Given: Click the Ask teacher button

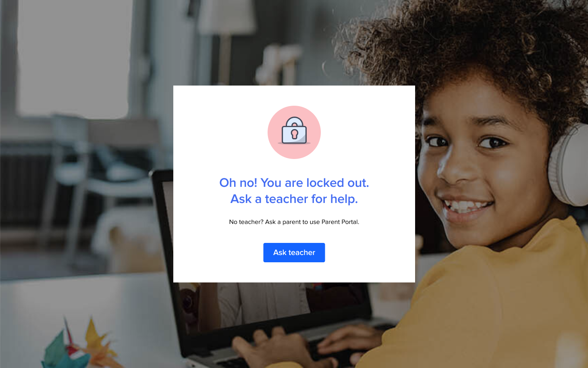Looking at the screenshot, I should [x=294, y=253].
